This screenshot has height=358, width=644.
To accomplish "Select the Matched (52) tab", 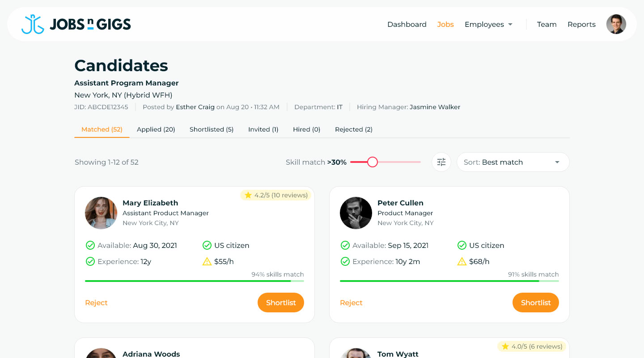I will pyautogui.click(x=102, y=129).
